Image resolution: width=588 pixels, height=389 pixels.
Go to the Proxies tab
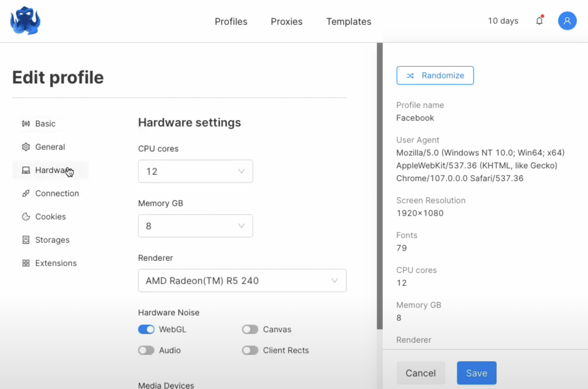coord(286,22)
